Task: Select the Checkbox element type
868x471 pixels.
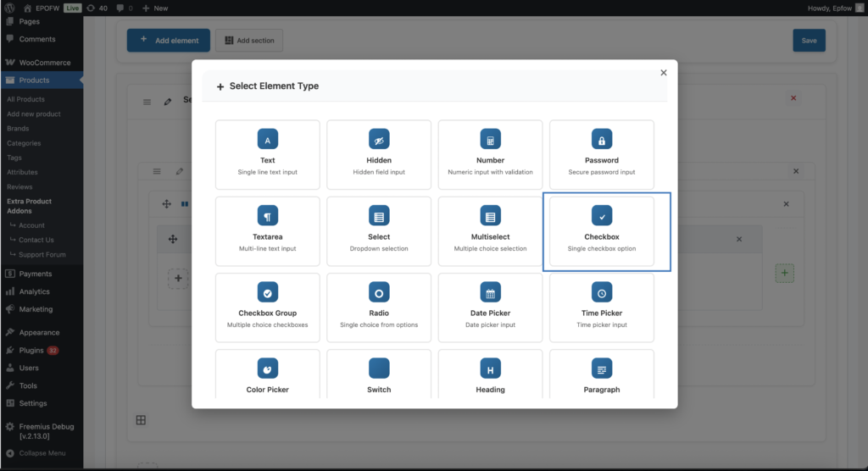Action: [602, 233]
